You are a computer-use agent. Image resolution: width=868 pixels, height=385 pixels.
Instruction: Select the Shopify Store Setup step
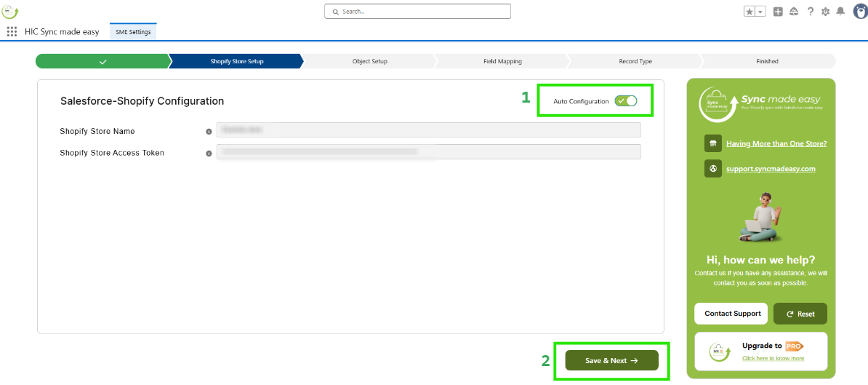coord(236,61)
